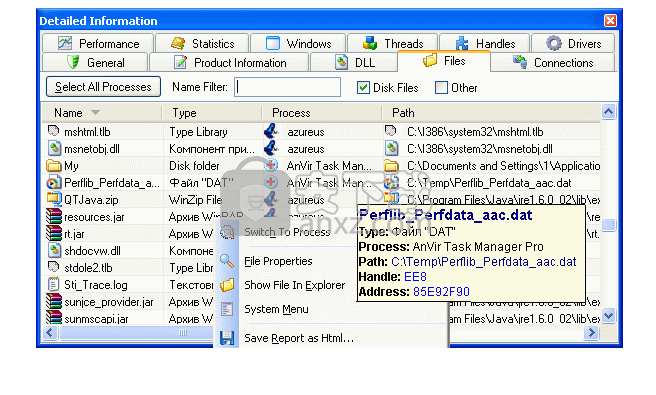Enable the Other checkbox
Screen dimensions: 656x395
(x=441, y=88)
